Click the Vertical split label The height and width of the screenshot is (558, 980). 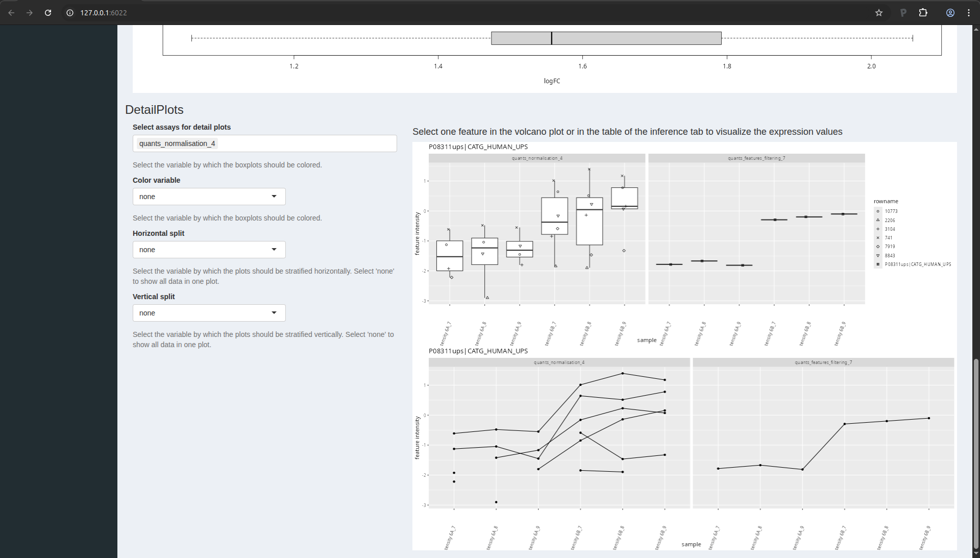coord(154,297)
